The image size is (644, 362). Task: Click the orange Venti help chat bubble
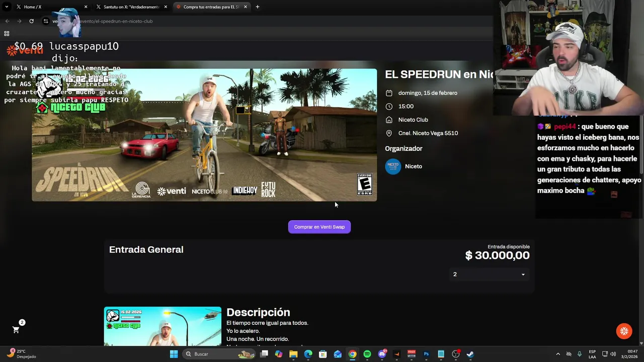coord(624,331)
